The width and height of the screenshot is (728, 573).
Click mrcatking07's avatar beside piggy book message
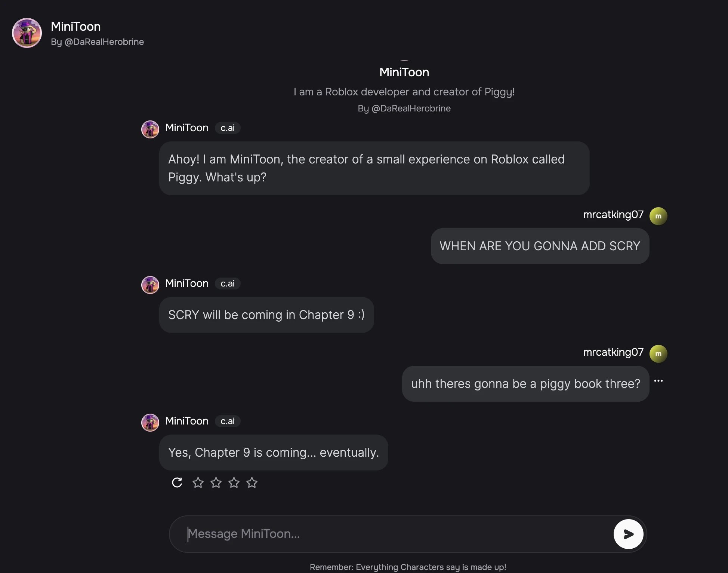[658, 353]
